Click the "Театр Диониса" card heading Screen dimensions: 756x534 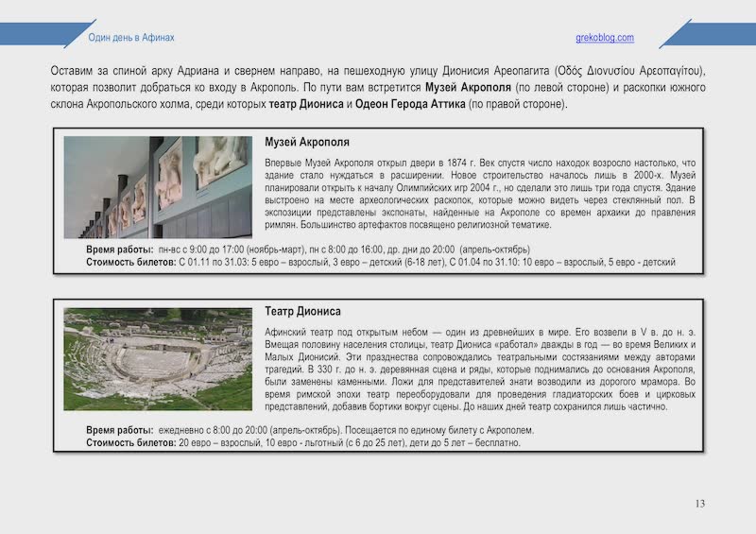(302, 311)
